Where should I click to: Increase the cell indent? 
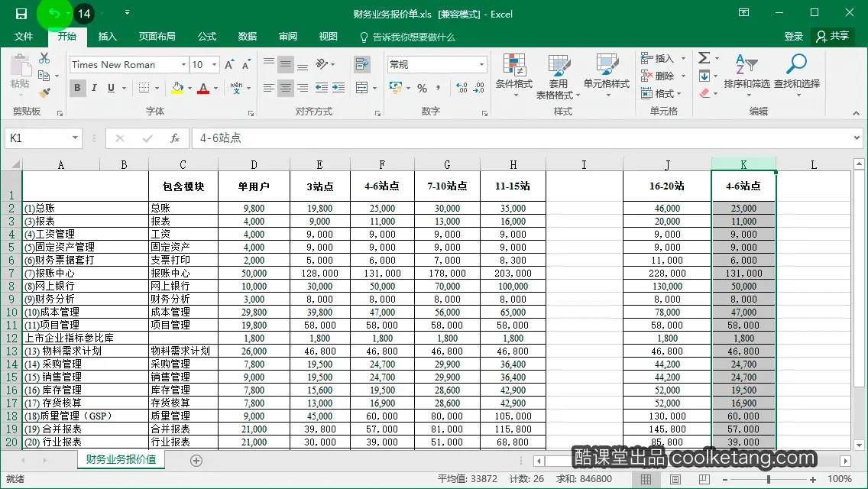(338, 88)
